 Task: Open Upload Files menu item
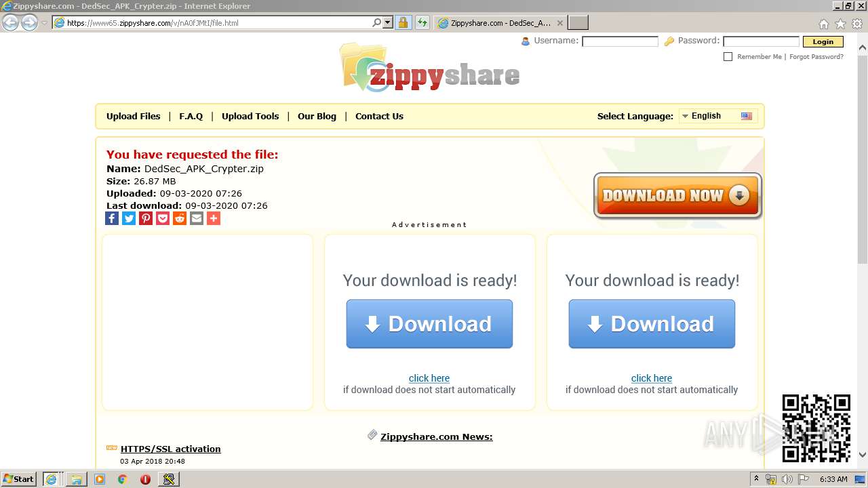click(x=134, y=116)
